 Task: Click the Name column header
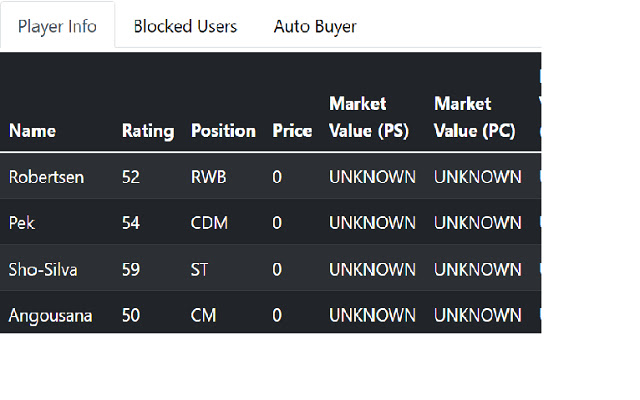[32, 131]
